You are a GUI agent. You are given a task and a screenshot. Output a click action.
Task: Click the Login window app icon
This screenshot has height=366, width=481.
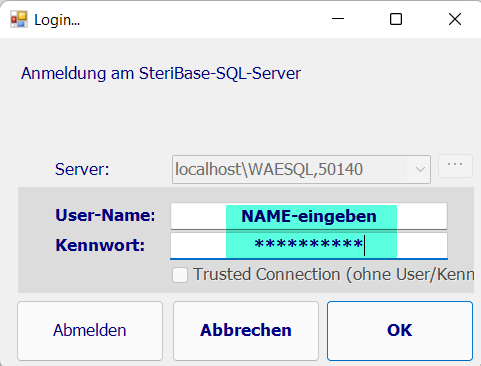pos(19,19)
